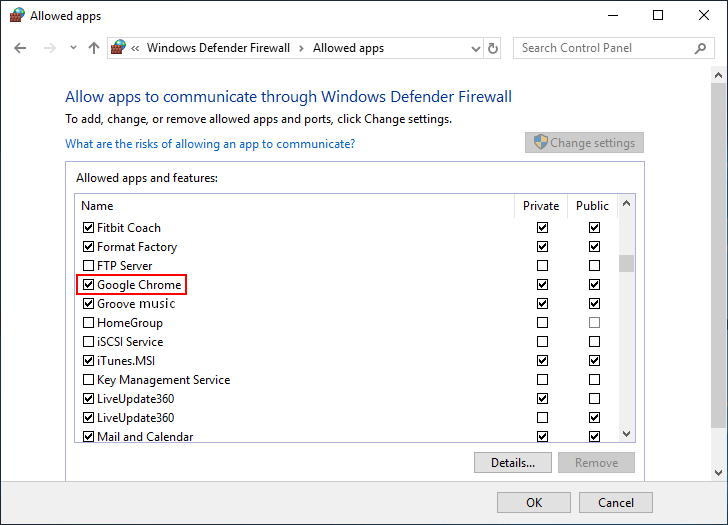This screenshot has width=728, height=525.
Task: Sort by the Private column header
Action: click(541, 206)
